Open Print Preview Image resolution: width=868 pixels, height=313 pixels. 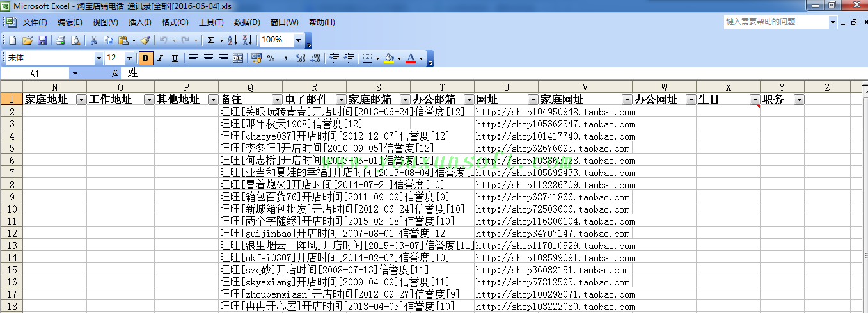75,40
